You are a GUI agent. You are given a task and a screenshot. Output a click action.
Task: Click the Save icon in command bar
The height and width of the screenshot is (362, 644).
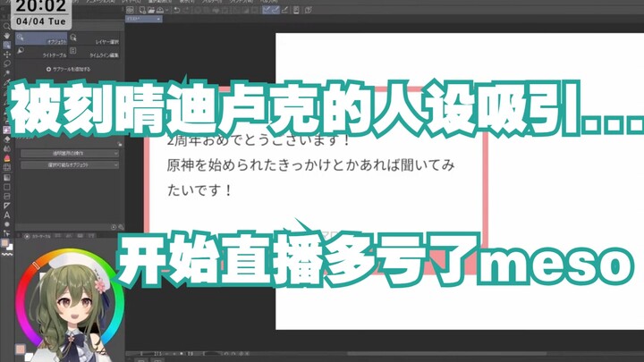160,10
